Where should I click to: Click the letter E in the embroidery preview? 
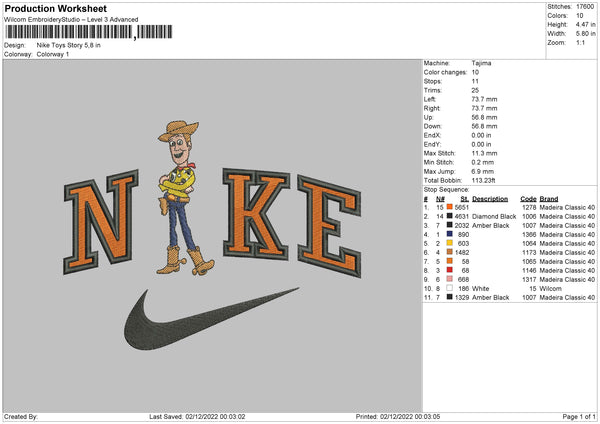[329, 226]
